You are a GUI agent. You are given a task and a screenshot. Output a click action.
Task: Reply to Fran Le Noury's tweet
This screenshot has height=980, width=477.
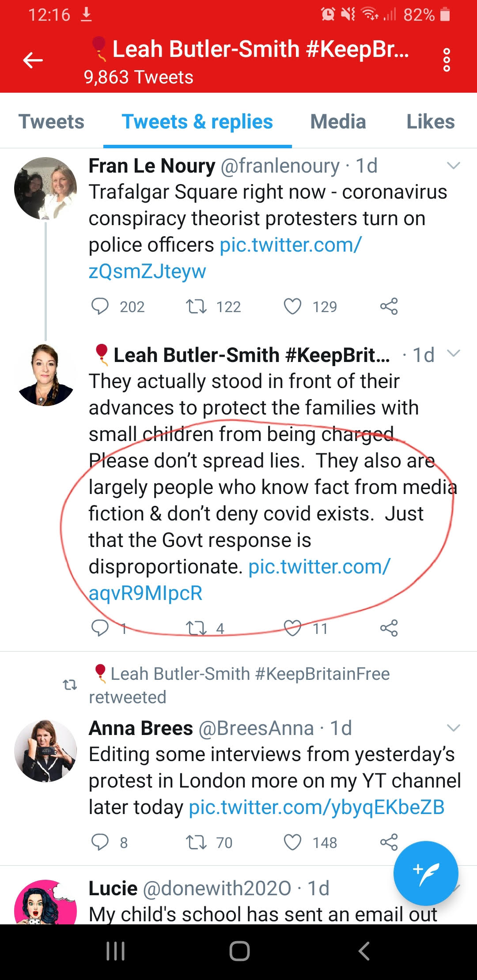pyautogui.click(x=100, y=306)
